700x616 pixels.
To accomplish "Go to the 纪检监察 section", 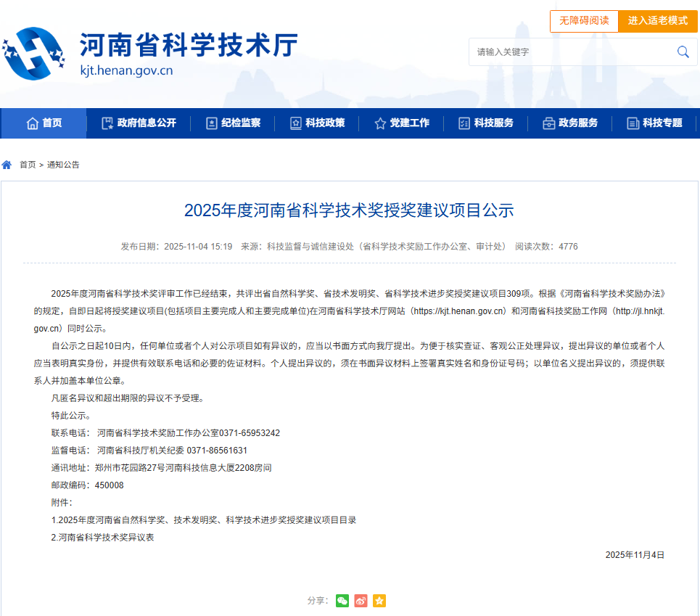I will [x=233, y=123].
